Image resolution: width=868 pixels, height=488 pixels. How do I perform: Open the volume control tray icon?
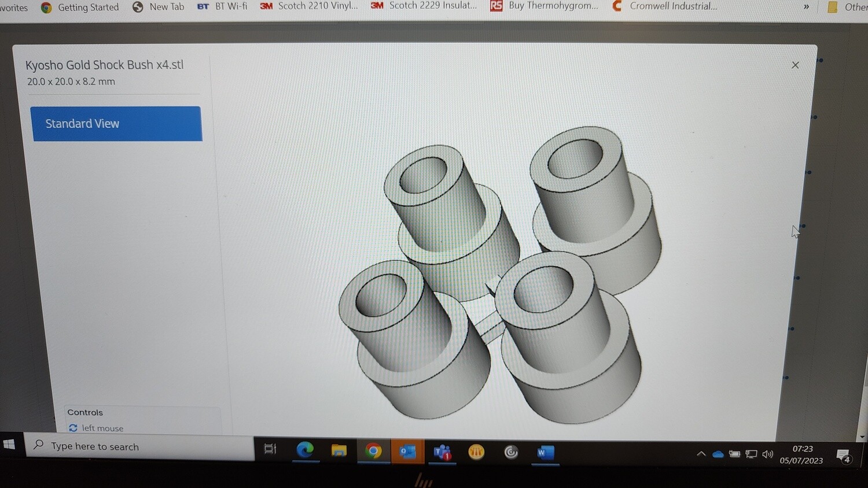point(768,454)
